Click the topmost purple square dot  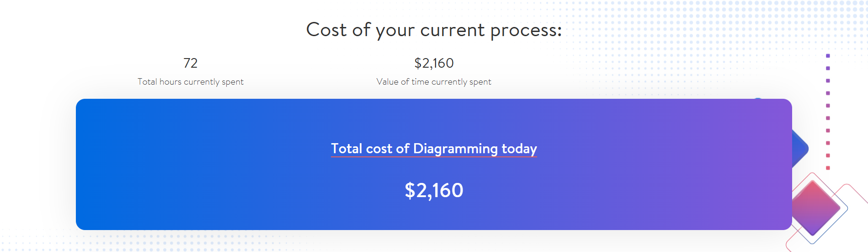828,56
